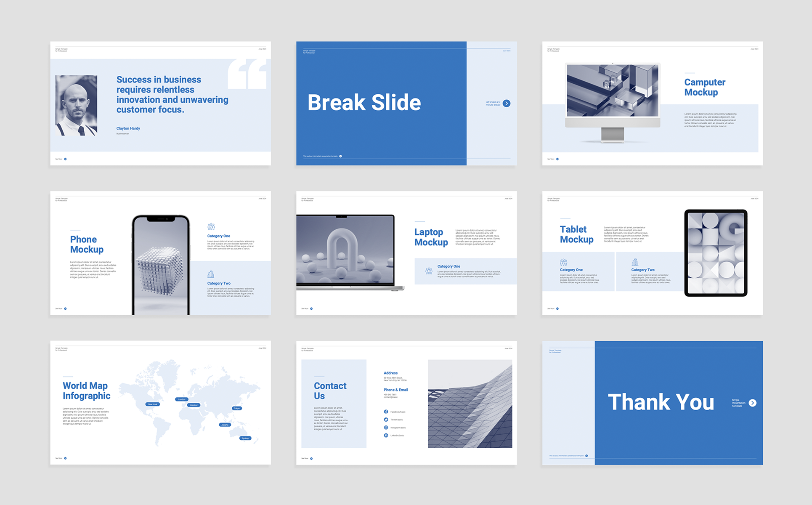This screenshot has width=812, height=505.
Task: Click the people icon in Laptop Mockup Category One box
Action: click(429, 271)
